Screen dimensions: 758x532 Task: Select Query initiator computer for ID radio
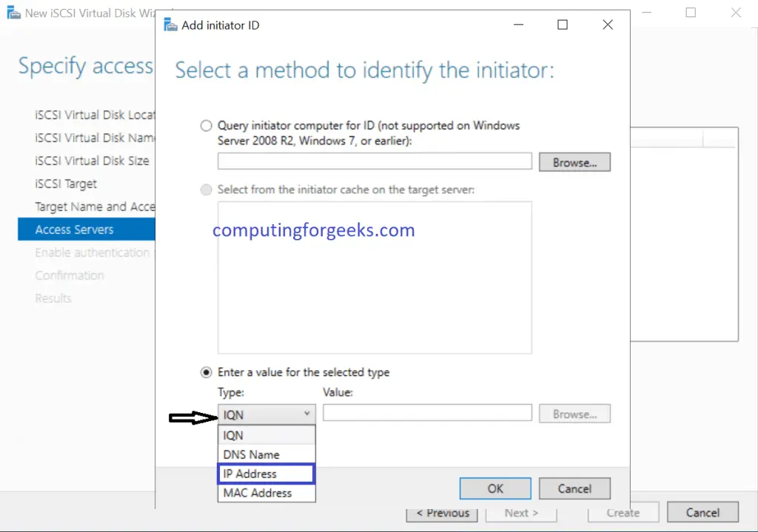click(x=206, y=126)
